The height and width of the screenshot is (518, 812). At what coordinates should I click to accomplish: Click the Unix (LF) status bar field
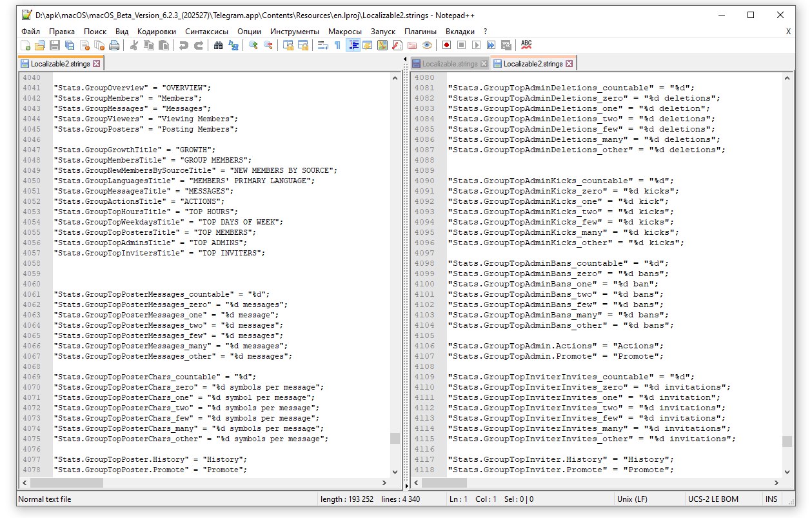tap(632, 499)
